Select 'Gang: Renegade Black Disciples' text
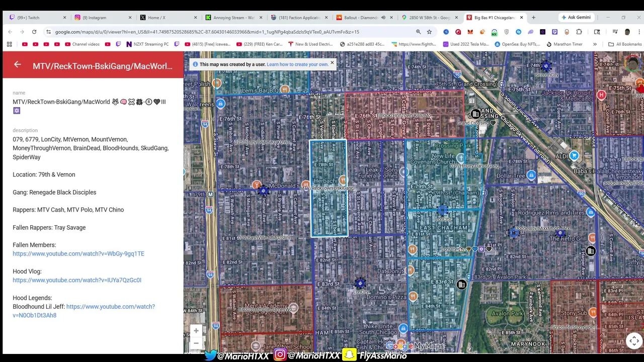The image size is (644, 362). click(x=54, y=192)
